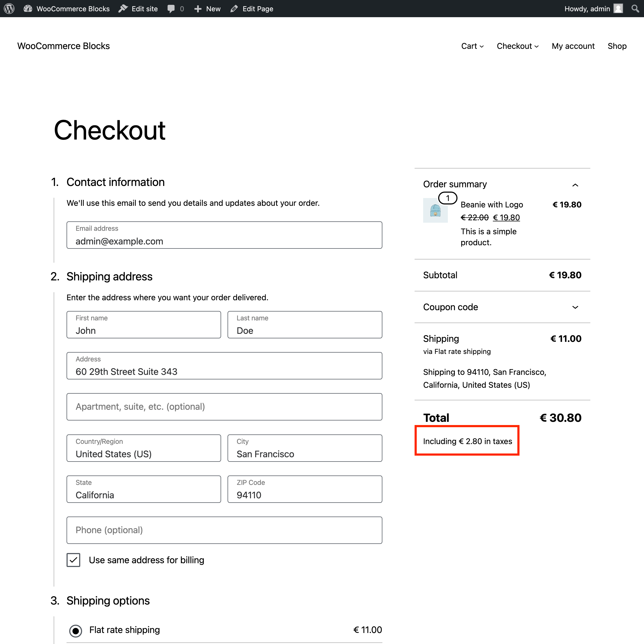The width and height of the screenshot is (644, 644).
Task: Open the WooCommerce Blocks dashboard icon
Action: pyautogui.click(x=28, y=9)
